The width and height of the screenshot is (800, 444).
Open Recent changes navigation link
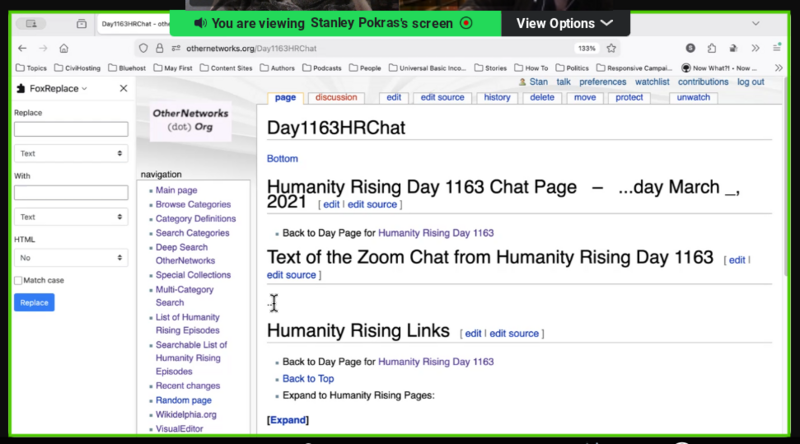(x=188, y=386)
